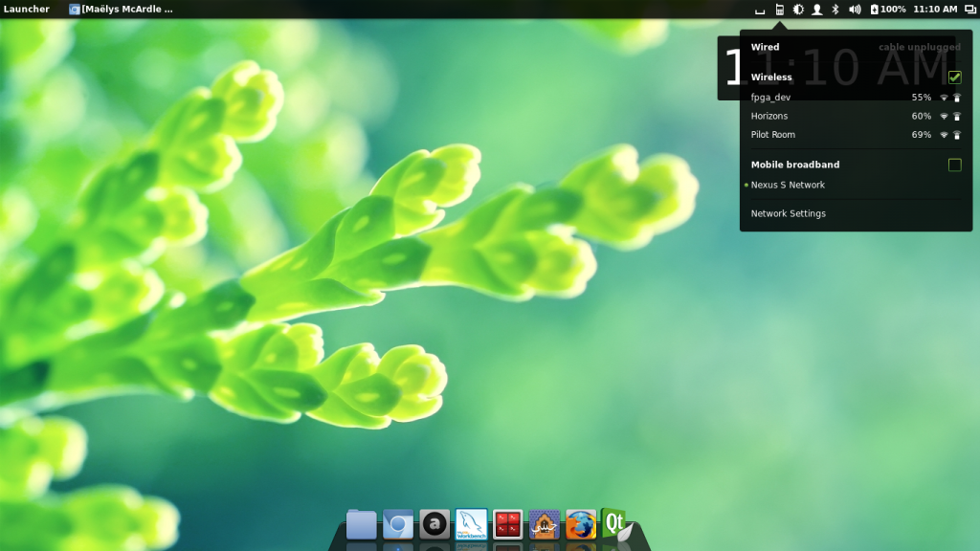
Task: Click the brightness indicator icon
Action: tap(798, 10)
